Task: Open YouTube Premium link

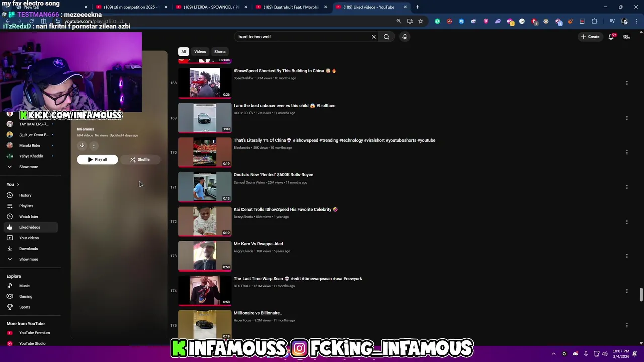Action: (30, 333)
